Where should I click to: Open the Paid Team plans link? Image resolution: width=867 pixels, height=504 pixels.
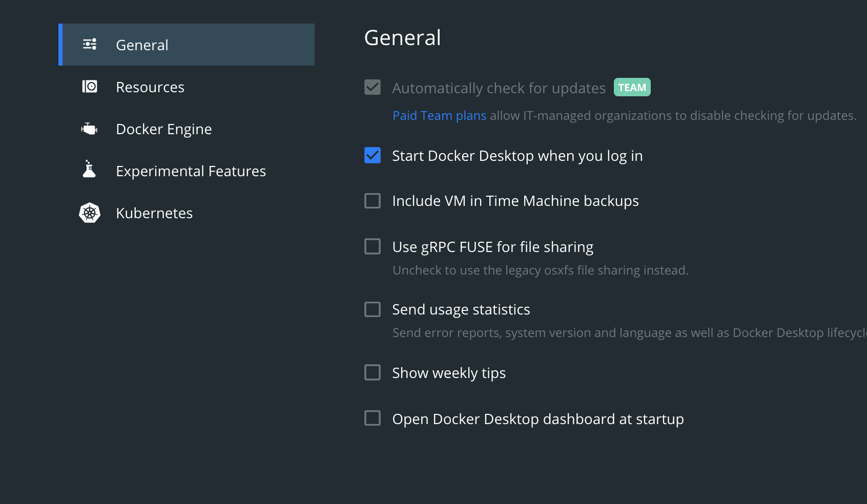coord(439,116)
